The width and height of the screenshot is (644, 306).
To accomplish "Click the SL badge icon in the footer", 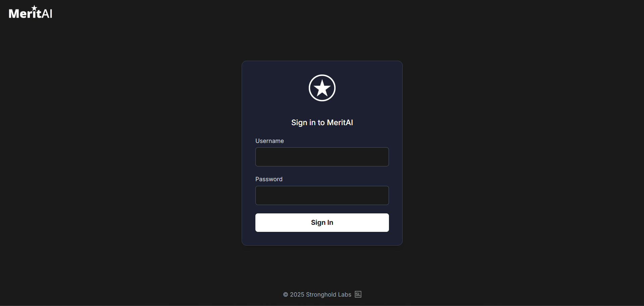I will point(358,294).
